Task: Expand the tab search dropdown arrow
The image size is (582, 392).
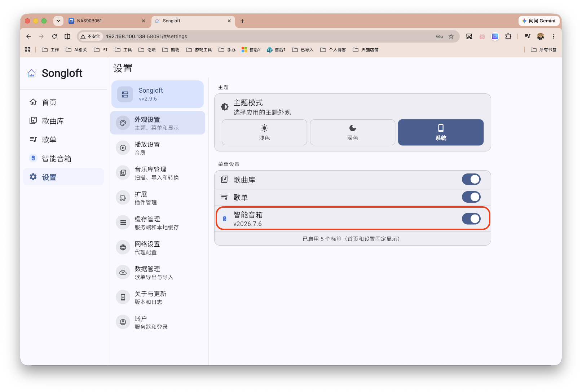Action: tap(58, 21)
